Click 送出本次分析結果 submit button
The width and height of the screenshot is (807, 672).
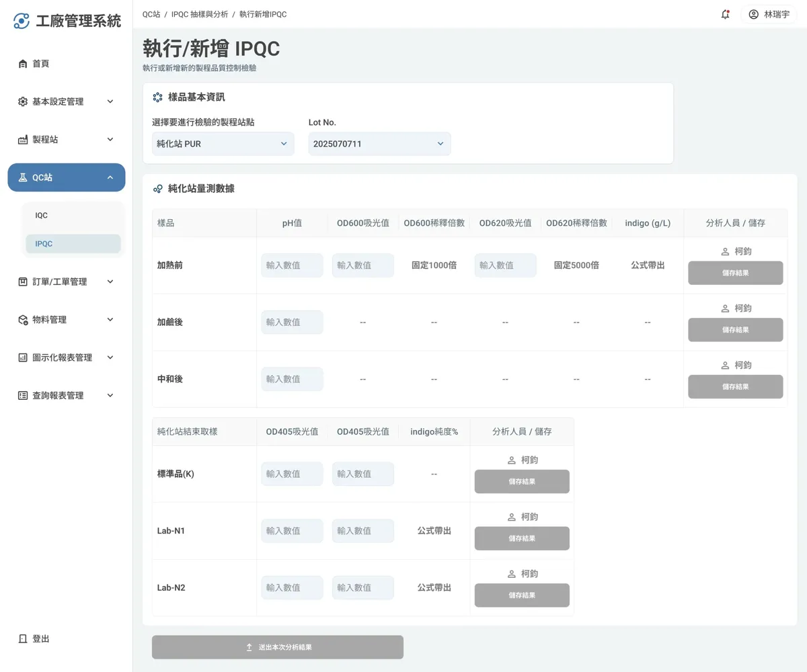point(278,647)
